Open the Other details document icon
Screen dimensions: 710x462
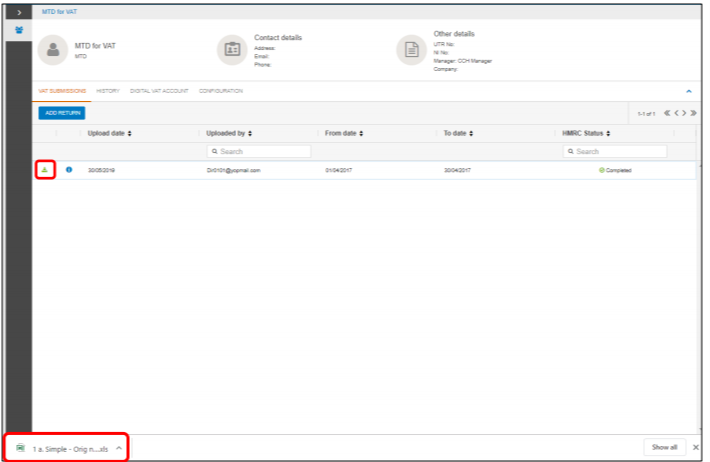[412, 50]
